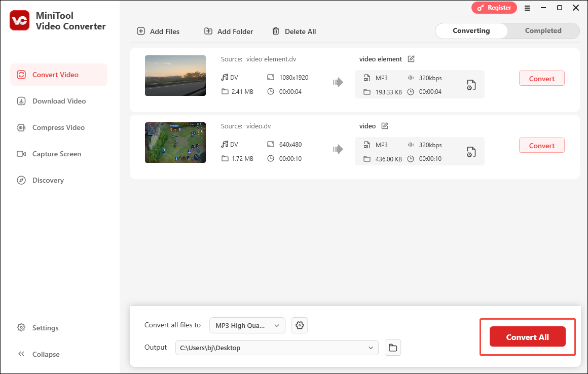Screen dimensions: 588x374
Task: Convert the video element.dv file
Action: [541, 79]
